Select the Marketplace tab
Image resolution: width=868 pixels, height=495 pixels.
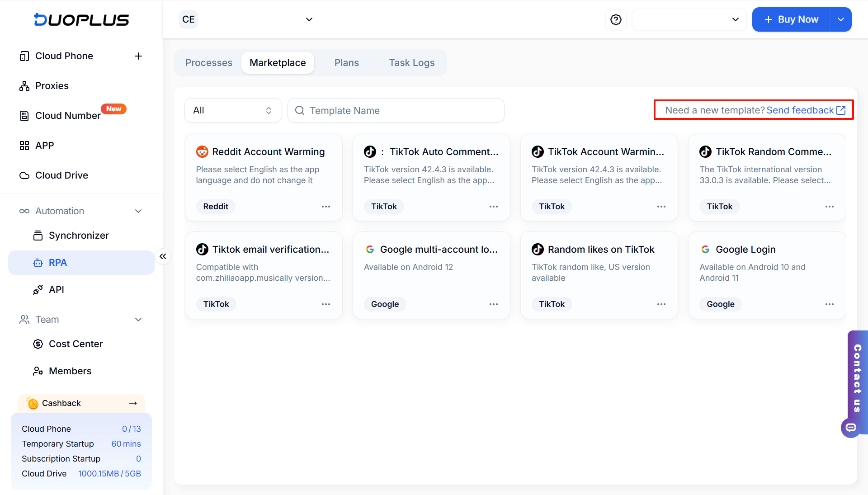click(x=278, y=63)
